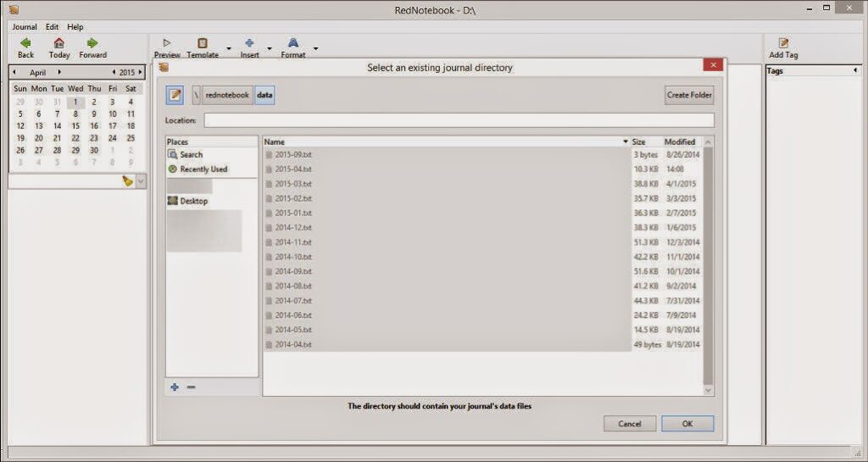The width and height of the screenshot is (868, 462).
Task: Click the Add Tag icon
Action: pyautogui.click(x=783, y=43)
